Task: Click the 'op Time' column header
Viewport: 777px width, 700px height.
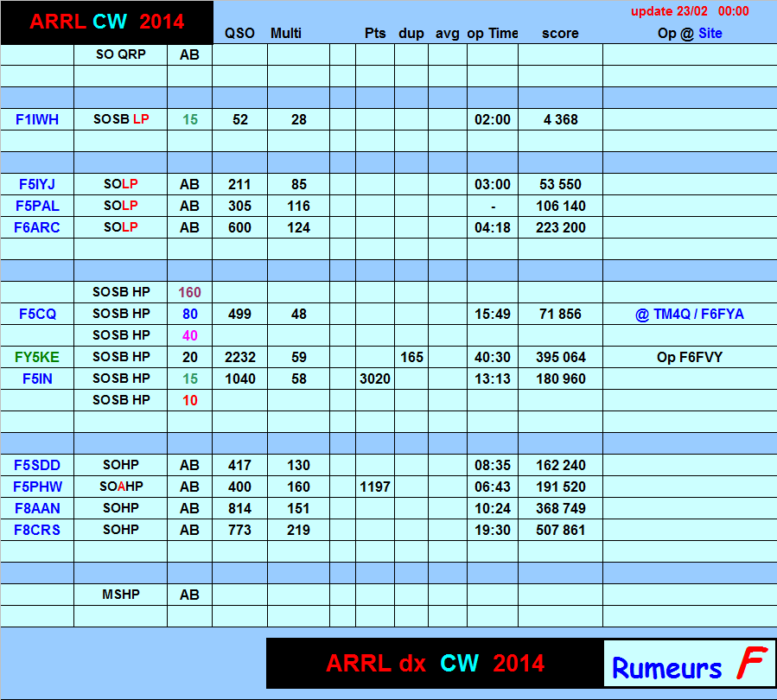Action: [x=493, y=33]
